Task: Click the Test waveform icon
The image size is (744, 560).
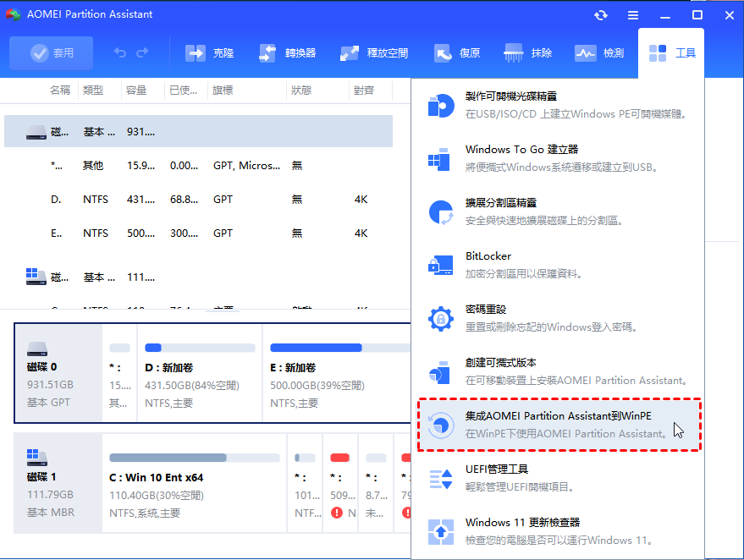Action: (585, 53)
